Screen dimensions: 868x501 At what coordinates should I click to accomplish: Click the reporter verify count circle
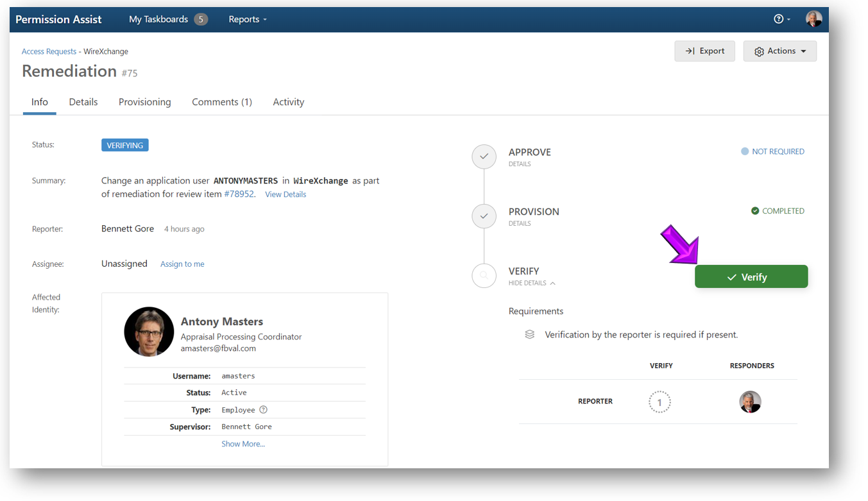pyautogui.click(x=659, y=402)
